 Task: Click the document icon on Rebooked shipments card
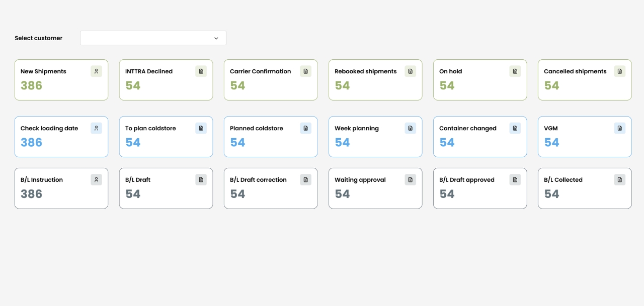click(410, 71)
